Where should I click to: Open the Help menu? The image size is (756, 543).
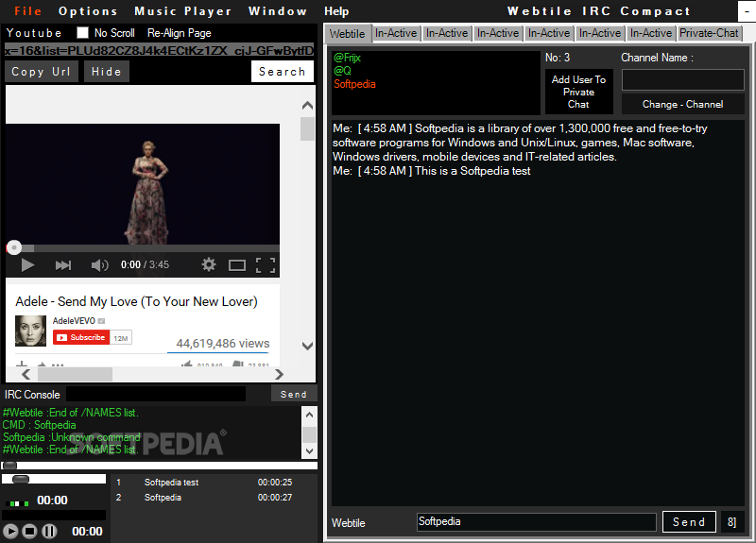(x=336, y=11)
